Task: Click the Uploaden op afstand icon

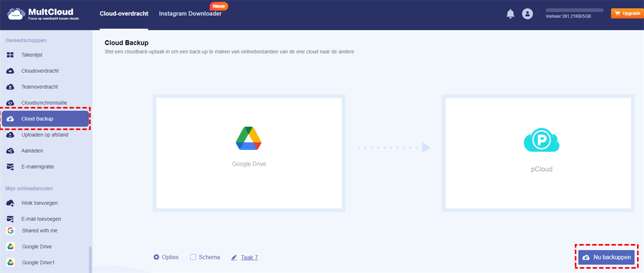Action: click(x=10, y=135)
